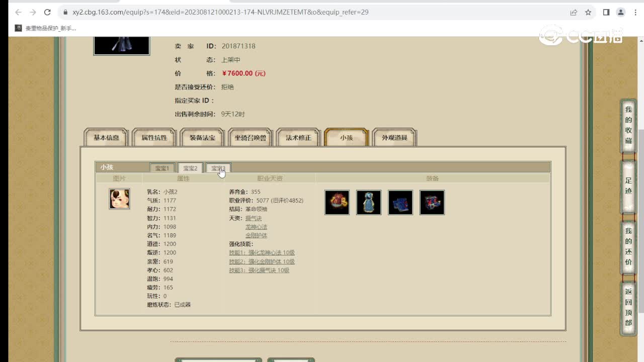Open the share page icon in address bar
Image resolution: width=644 pixels, height=362 pixels.
click(x=574, y=12)
